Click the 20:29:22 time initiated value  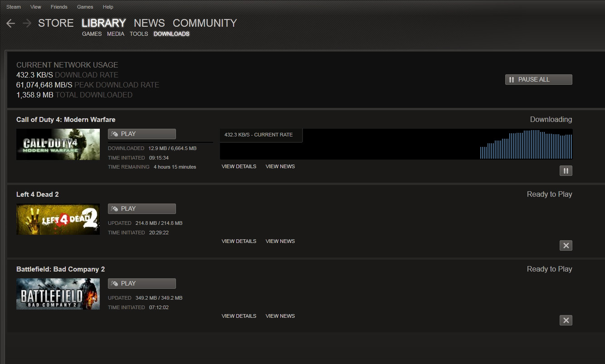point(159,233)
